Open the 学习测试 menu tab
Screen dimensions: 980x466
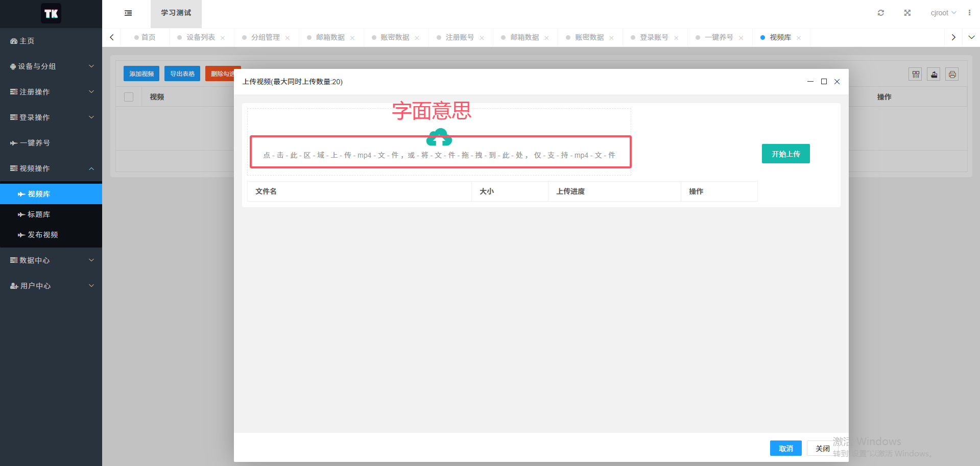pyautogui.click(x=176, y=12)
